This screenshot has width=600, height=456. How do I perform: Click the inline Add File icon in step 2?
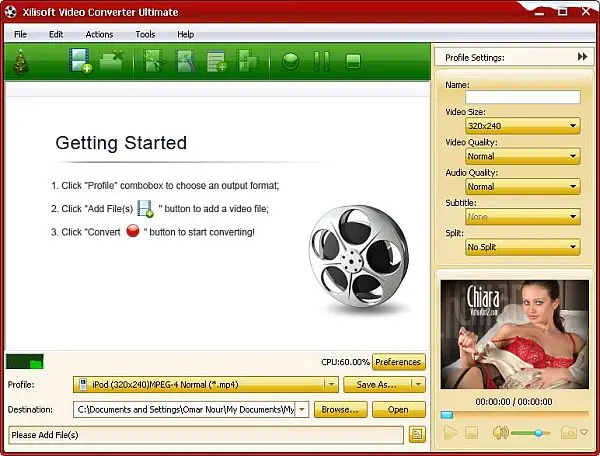(x=145, y=208)
